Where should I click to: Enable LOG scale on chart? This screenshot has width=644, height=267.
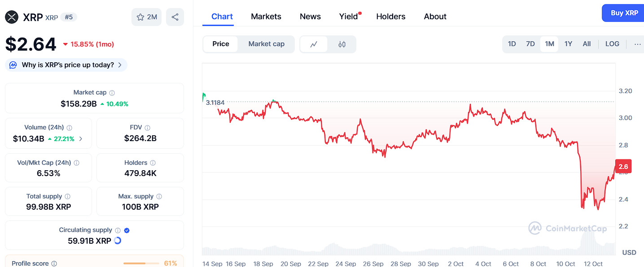(612, 44)
